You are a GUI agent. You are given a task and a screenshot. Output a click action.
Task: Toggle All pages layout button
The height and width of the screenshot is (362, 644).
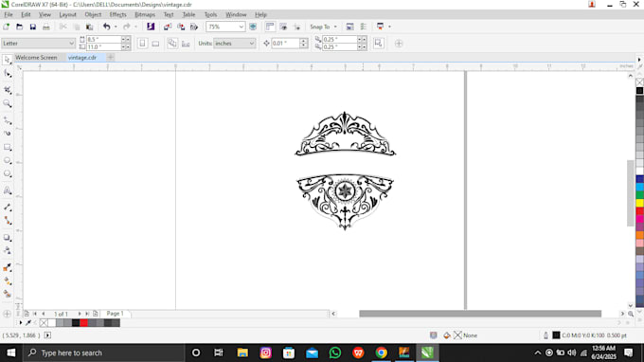[x=172, y=44]
